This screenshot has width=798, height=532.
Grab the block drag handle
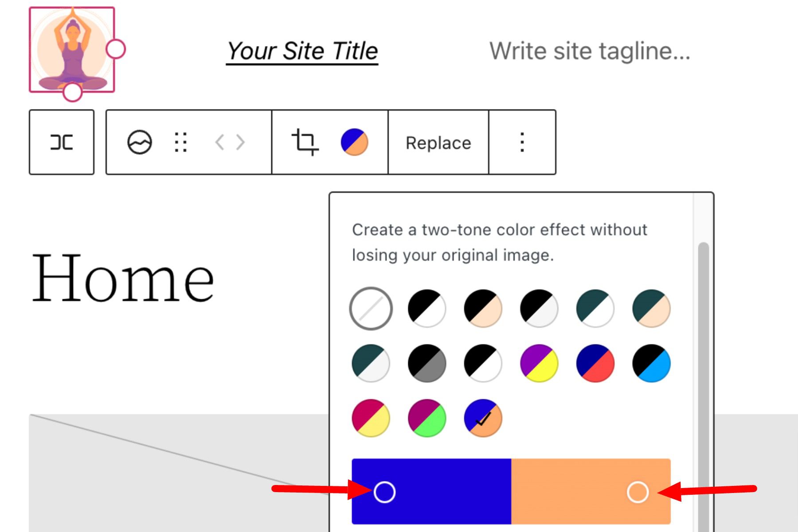click(180, 142)
